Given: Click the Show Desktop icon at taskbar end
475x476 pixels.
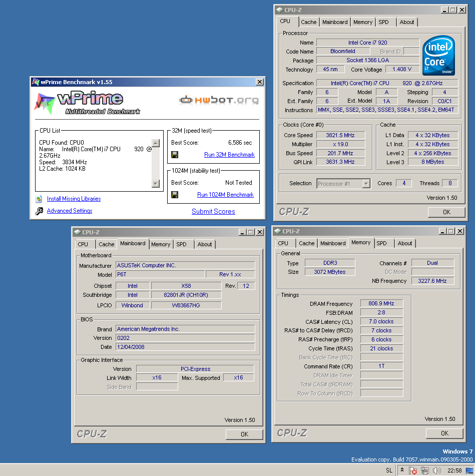Looking at the screenshot, I should [x=469, y=470].
